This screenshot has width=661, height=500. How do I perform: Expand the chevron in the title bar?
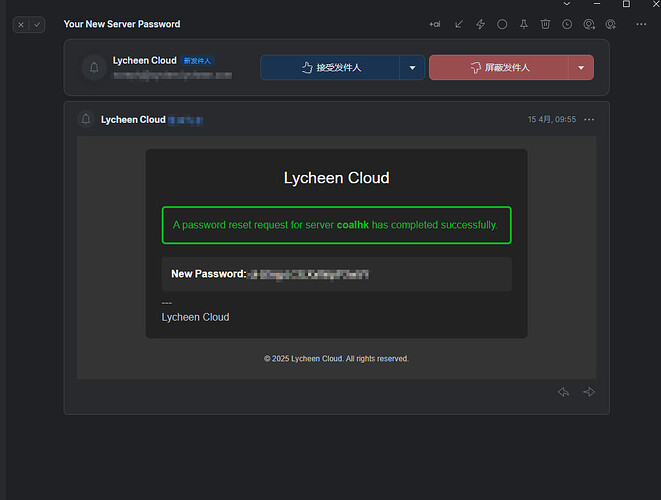567,4
